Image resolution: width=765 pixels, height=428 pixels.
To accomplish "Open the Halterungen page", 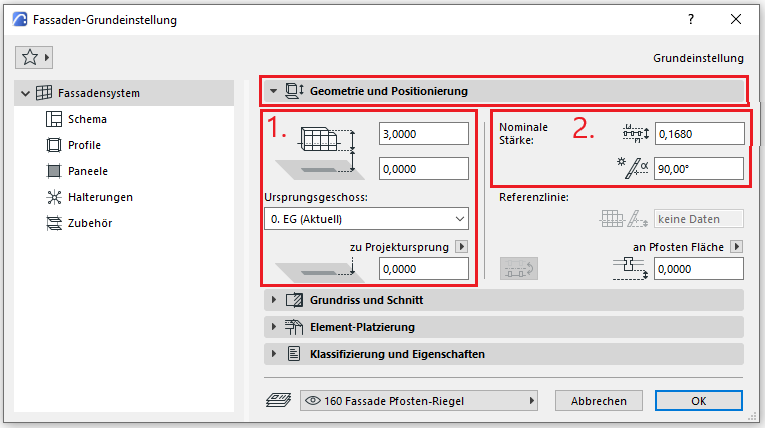I will coord(101,197).
